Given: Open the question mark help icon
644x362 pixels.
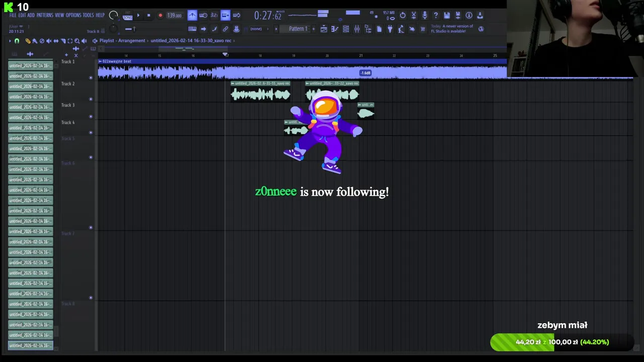Looking at the screenshot, I should [x=436, y=16].
